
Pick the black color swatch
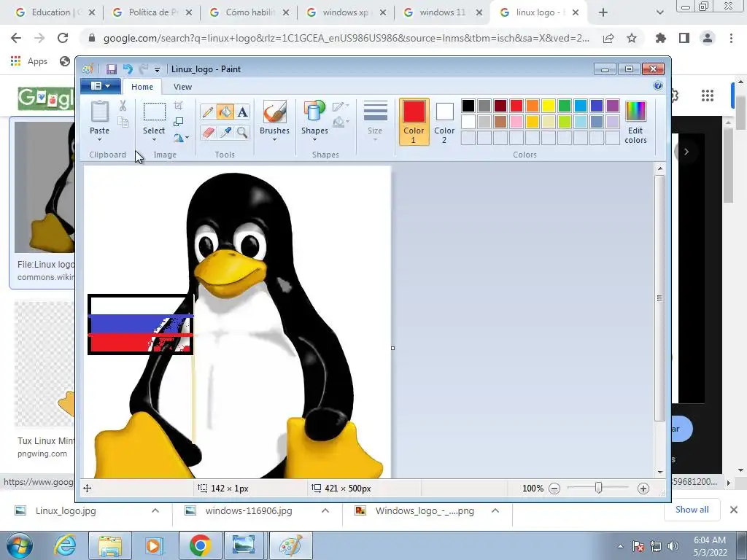click(468, 106)
